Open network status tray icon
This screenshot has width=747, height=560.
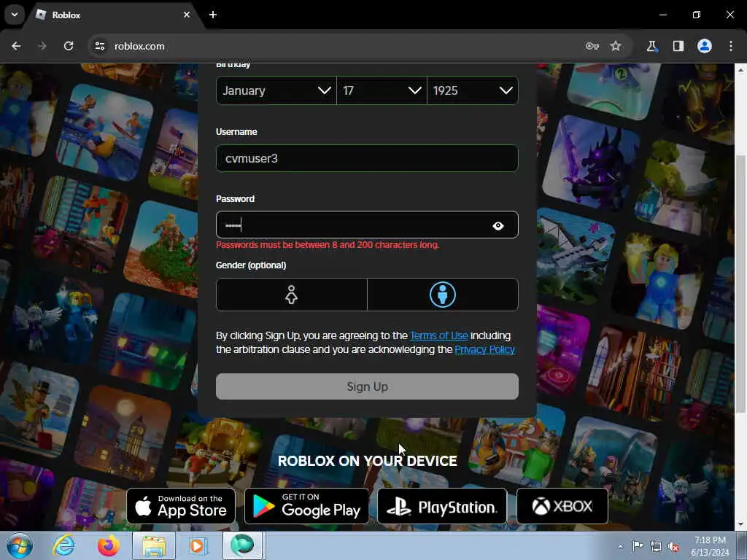click(656, 547)
